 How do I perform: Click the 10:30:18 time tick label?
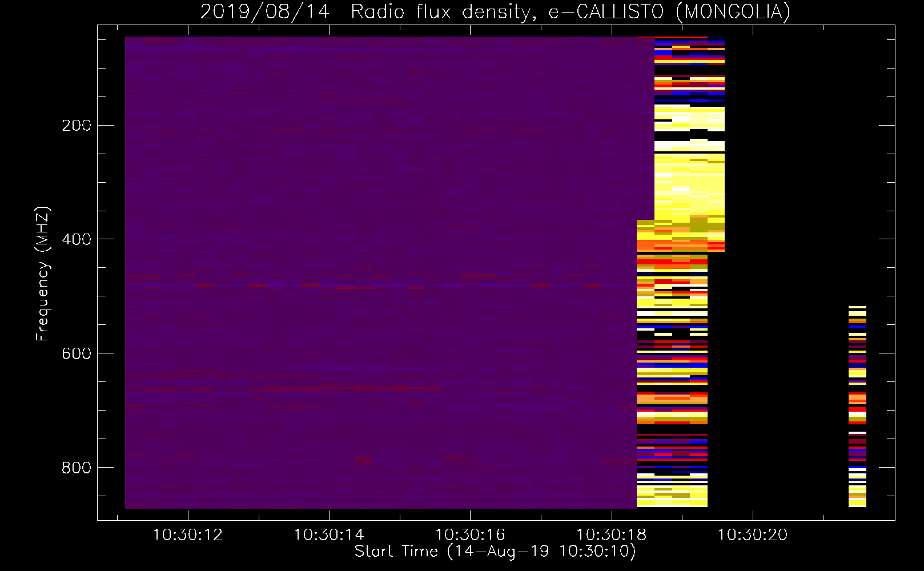point(611,535)
